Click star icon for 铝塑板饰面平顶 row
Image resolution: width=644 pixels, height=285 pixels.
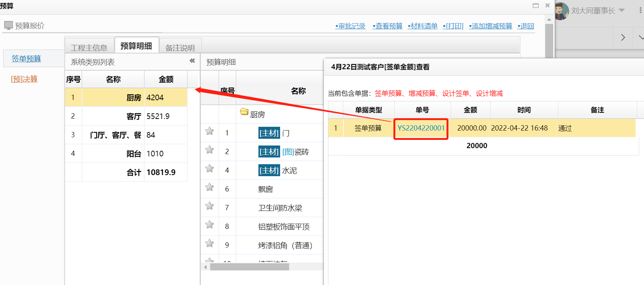pos(209,225)
